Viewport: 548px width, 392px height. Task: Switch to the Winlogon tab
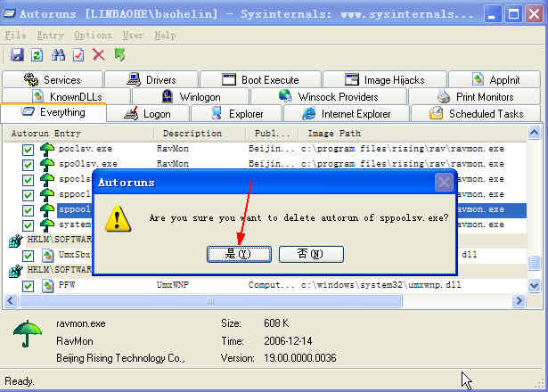[191, 96]
